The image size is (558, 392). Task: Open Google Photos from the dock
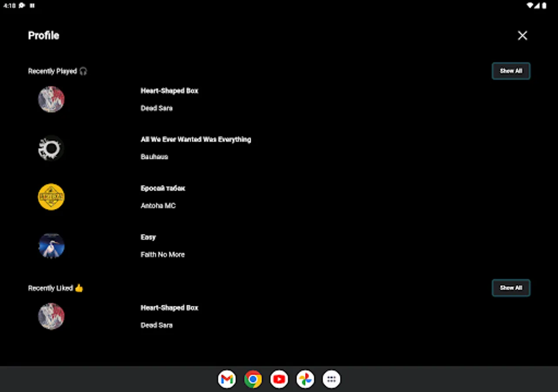(305, 379)
